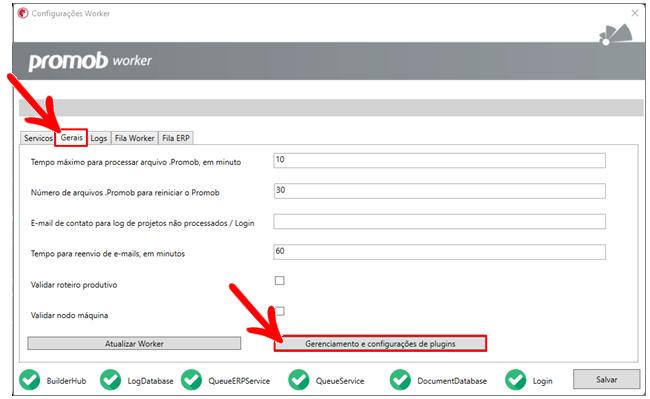
Task: Click the 'Número de arquivos .Promob' label
Action: pos(125,193)
